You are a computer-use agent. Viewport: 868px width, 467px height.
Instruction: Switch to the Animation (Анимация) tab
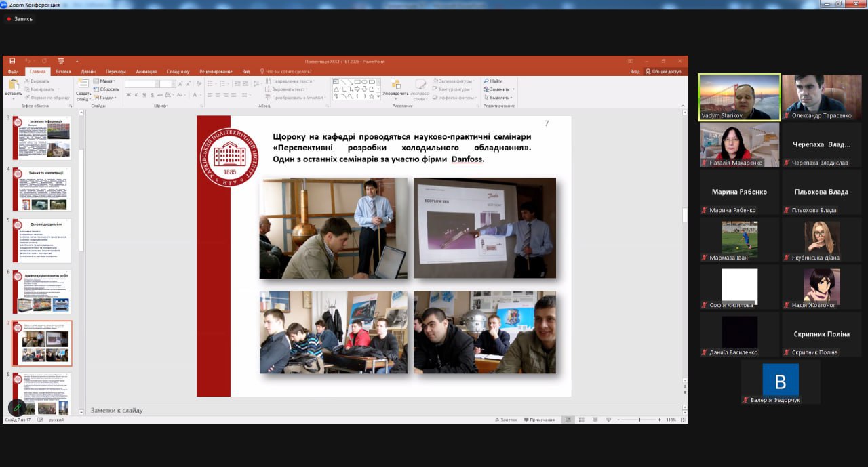(146, 71)
